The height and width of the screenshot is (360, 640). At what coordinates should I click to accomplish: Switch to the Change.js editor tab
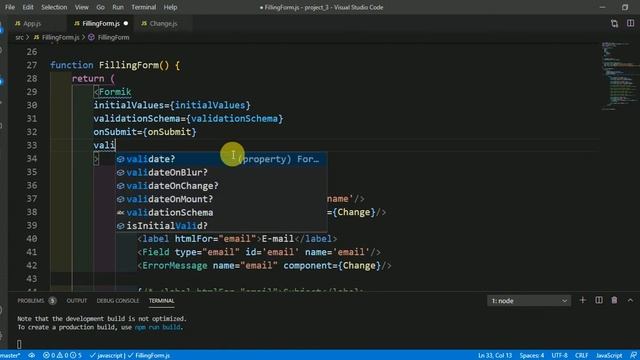click(x=163, y=24)
